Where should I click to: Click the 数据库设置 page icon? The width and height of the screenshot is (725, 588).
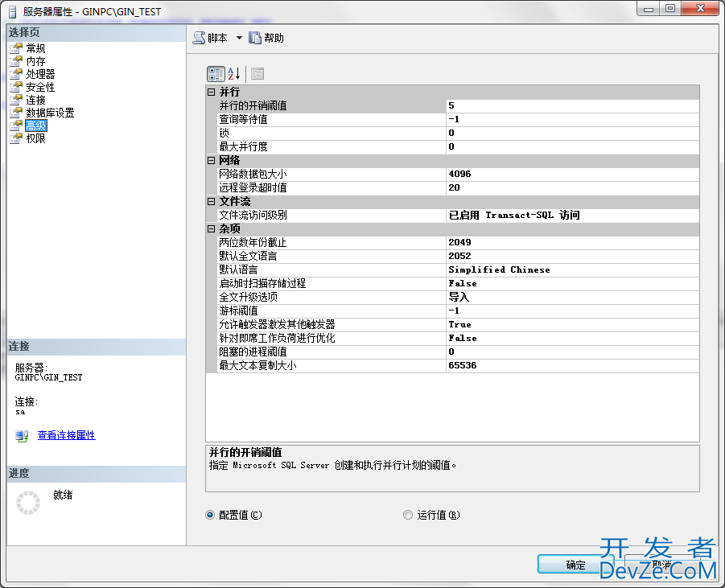[x=16, y=113]
